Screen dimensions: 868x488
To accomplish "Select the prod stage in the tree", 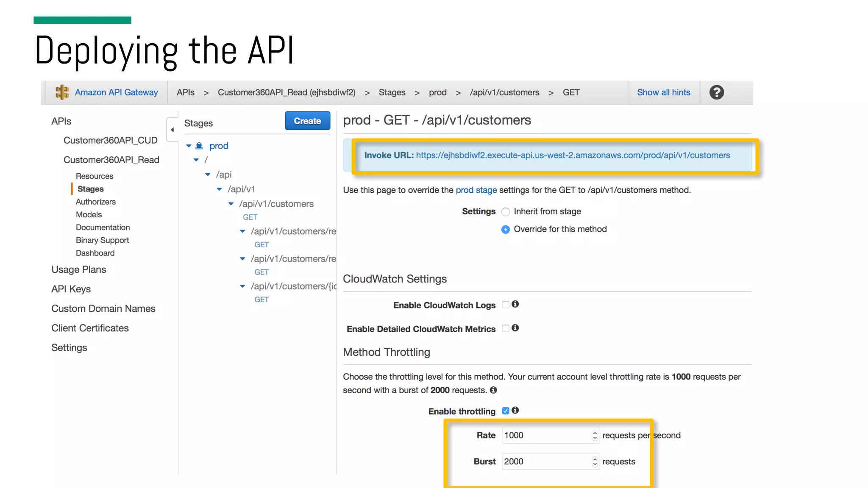I will click(219, 146).
